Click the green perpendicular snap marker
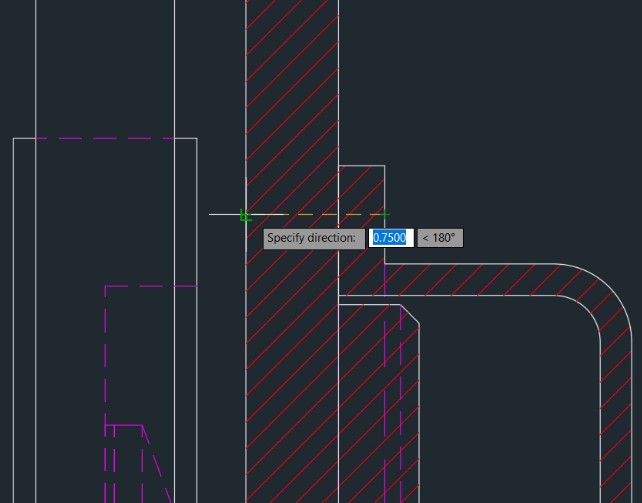Viewport: 642px width, 503px height. click(x=245, y=215)
